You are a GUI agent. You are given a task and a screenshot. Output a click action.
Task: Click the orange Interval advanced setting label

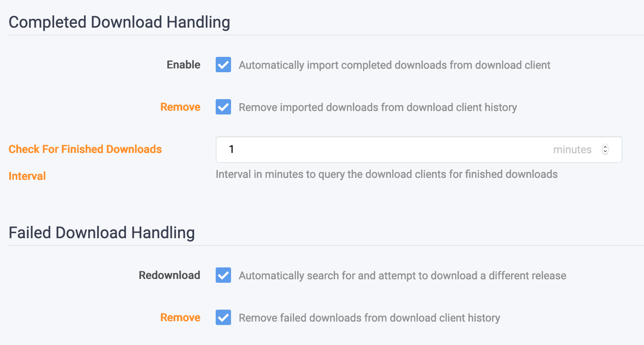click(26, 176)
